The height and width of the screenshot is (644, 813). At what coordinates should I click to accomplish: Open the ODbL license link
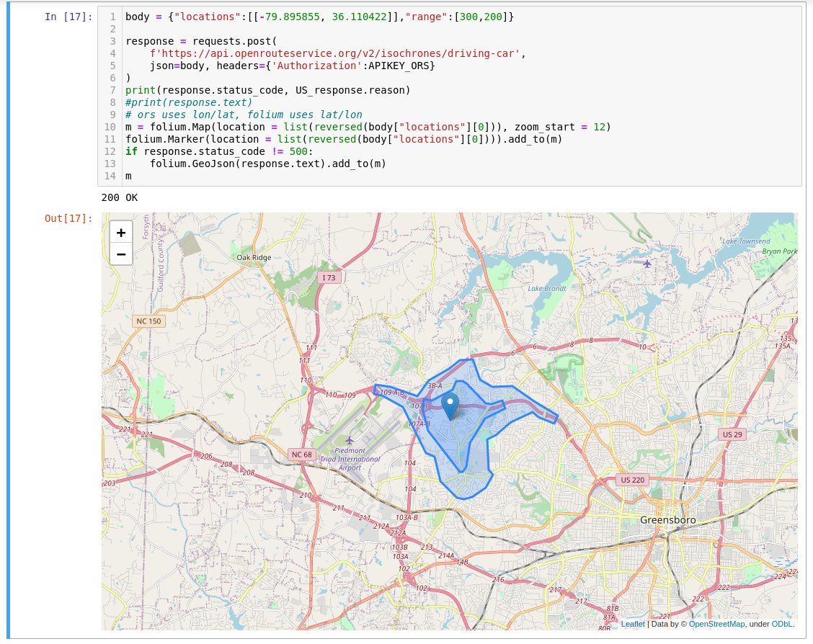[x=781, y=624]
